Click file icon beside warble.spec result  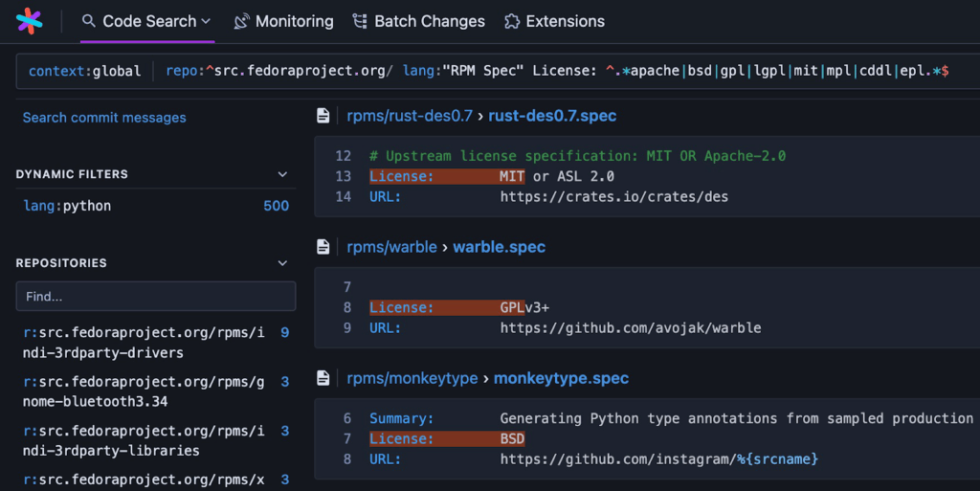(x=323, y=247)
